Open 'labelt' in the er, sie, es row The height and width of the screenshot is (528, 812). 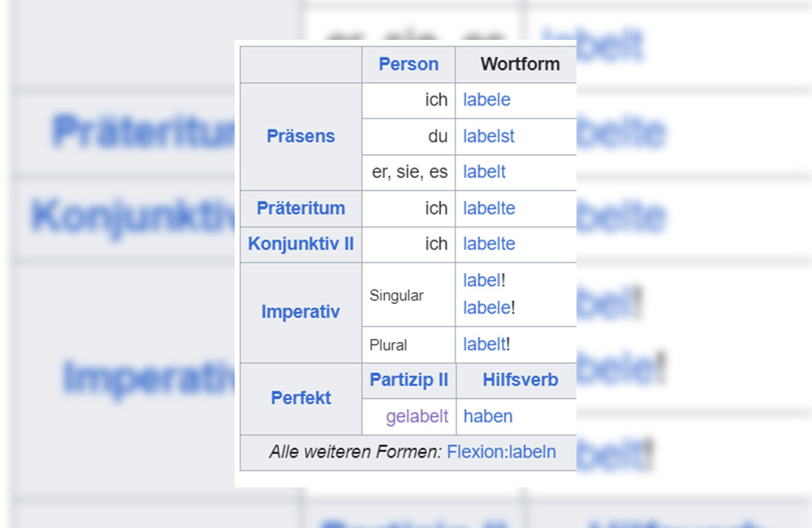[x=484, y=172]
